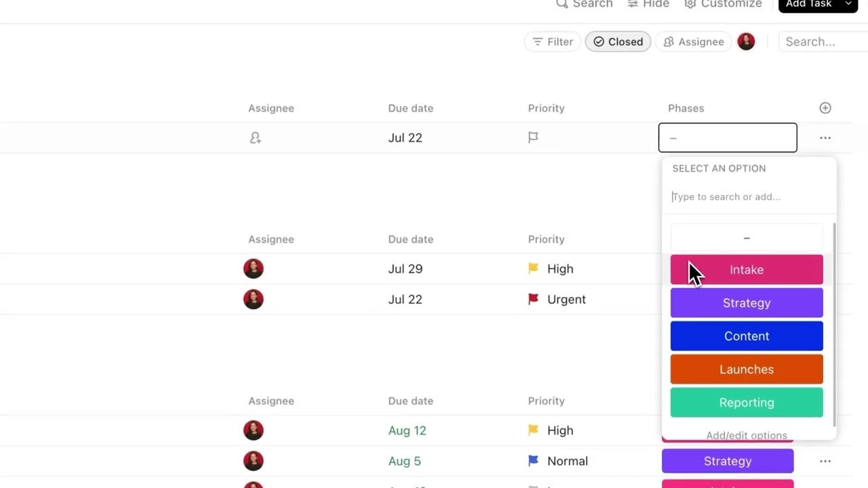
Task: Click the Strategy phase tag on Aug 5 row
Action: point(728,461)
